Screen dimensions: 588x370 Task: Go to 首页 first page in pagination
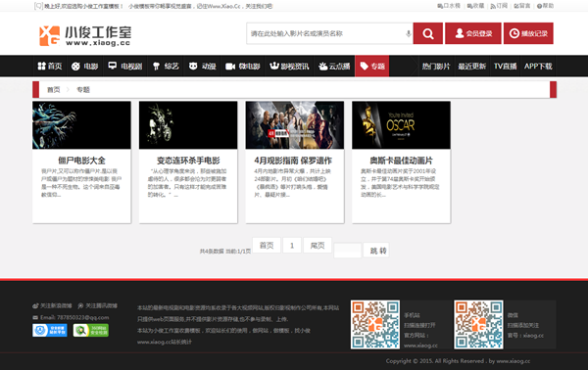click(x=267, y=246)
